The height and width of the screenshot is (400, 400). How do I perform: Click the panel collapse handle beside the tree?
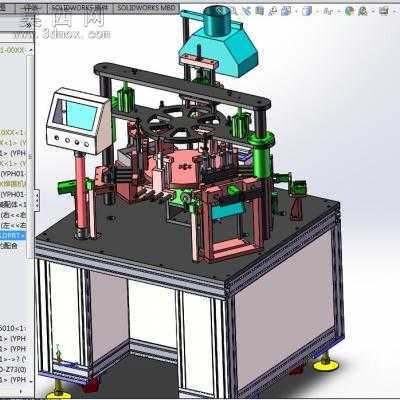point(37,200)
